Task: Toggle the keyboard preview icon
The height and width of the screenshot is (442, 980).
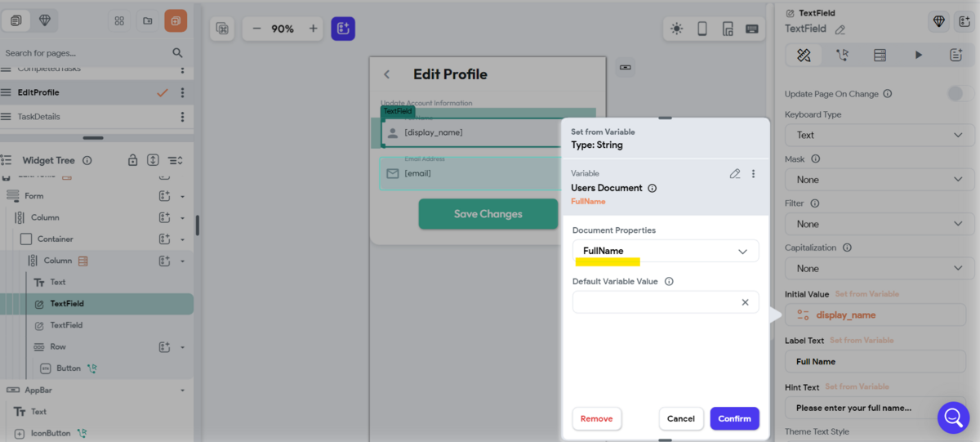Action: [751, 29]
